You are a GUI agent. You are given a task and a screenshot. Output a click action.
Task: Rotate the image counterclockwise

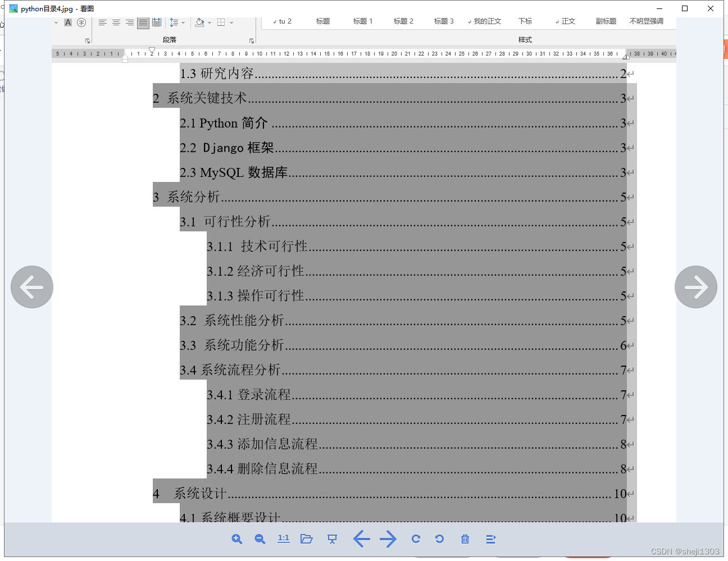click(x=439, y=539)
